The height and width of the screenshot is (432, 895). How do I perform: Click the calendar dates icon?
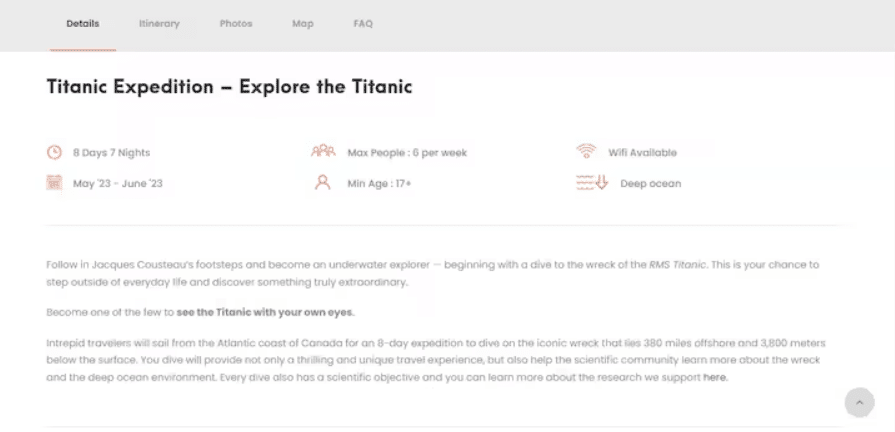tap(54, 183)
